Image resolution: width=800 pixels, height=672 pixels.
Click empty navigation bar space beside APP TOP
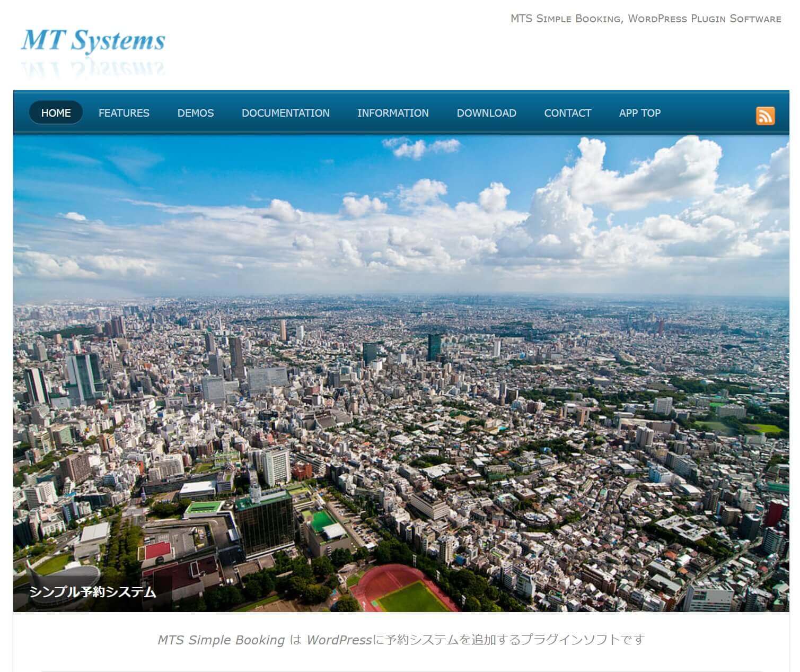[x=705, y=113]
